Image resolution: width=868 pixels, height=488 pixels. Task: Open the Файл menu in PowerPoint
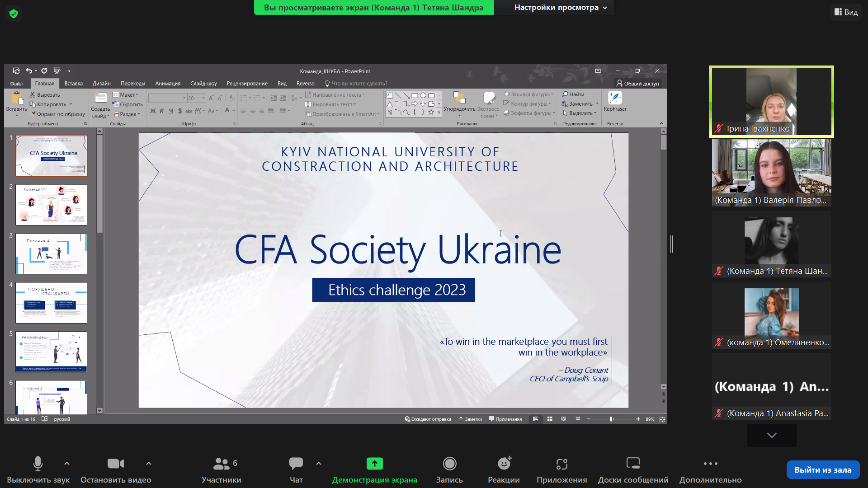[x=16, y=84]
